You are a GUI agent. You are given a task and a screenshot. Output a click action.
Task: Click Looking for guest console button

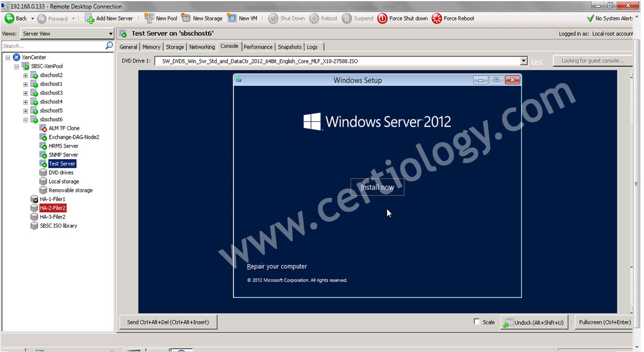click(593, 61)
